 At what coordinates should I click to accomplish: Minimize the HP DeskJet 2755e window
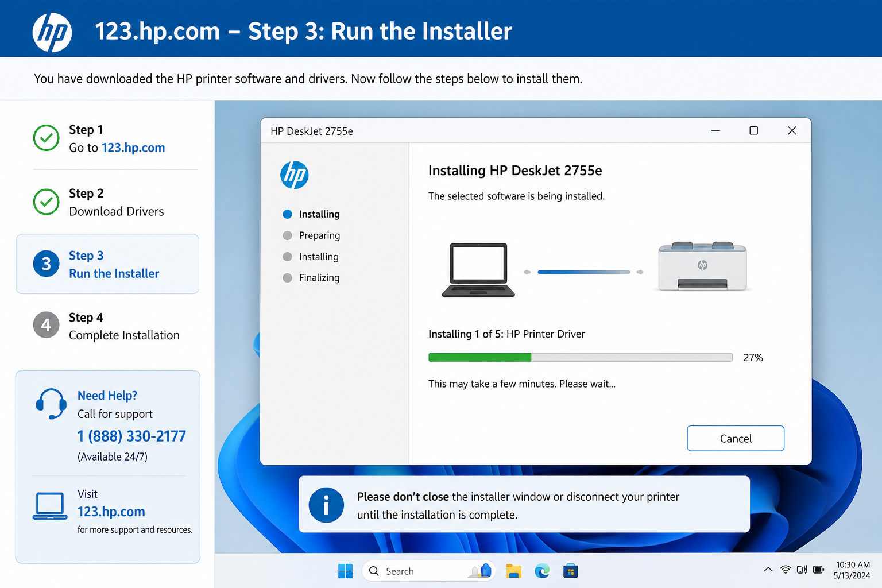coord(715,131)
